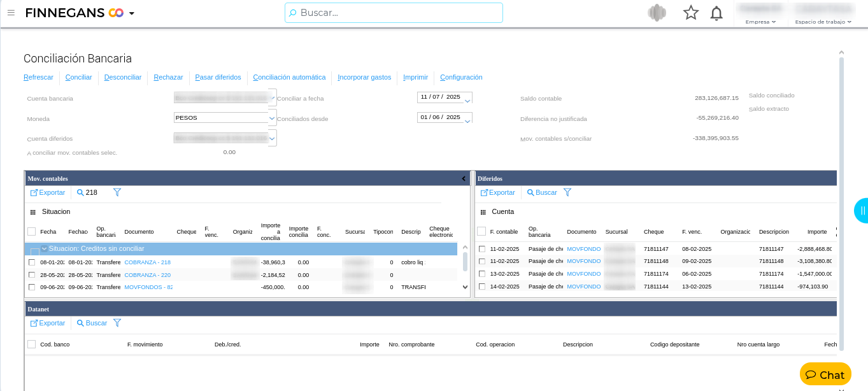The width and height of the screenshot is (868, 391).
Task: Open the notifications bell
Action: (716, 13)
